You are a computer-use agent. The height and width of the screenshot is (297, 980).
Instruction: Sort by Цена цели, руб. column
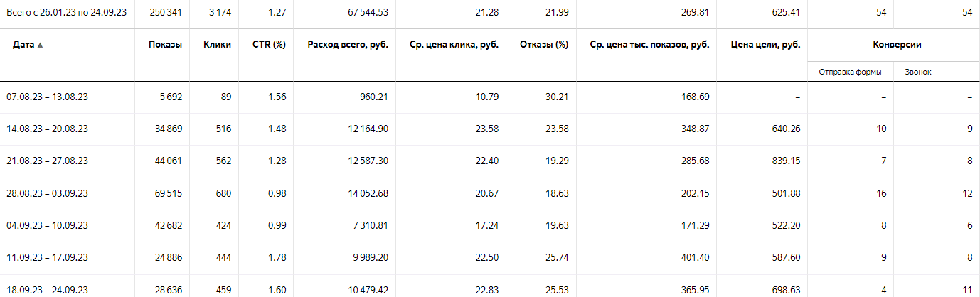tap(766, 44)
